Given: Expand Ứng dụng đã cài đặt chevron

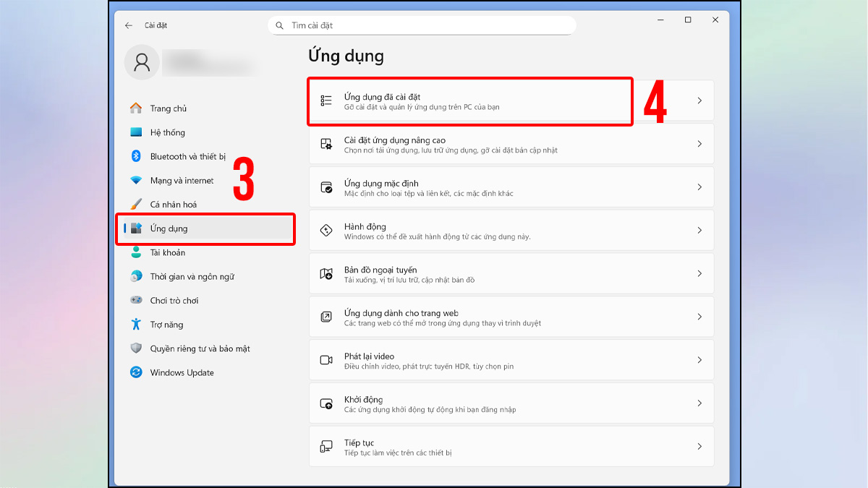Looking at the screenshot, I should pyautogui.click(x=699, y=100).
